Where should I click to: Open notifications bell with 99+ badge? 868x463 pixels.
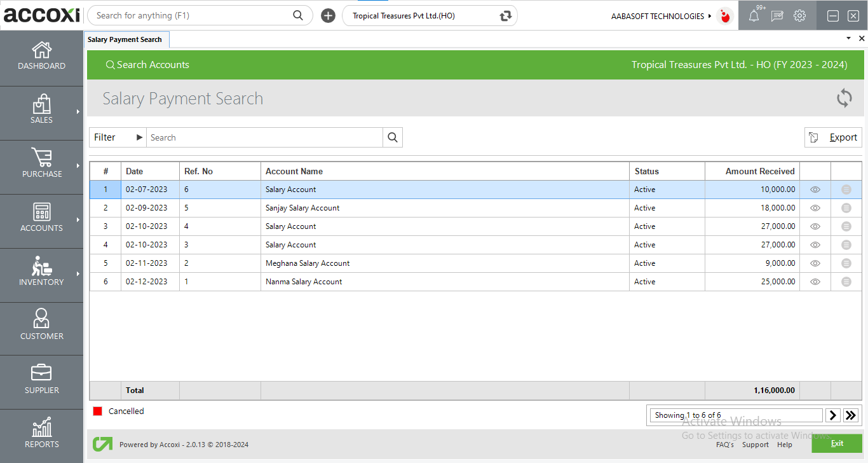point(754,15)
